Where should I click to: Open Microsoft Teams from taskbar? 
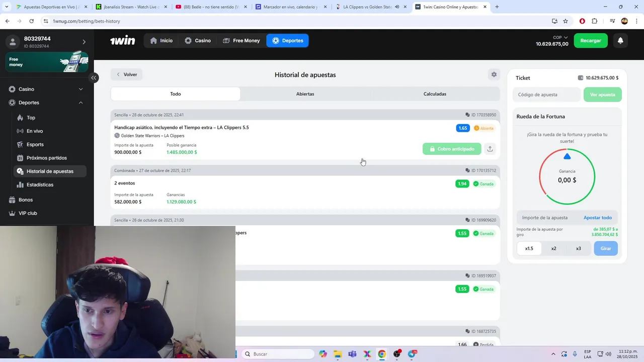point(352,354)
